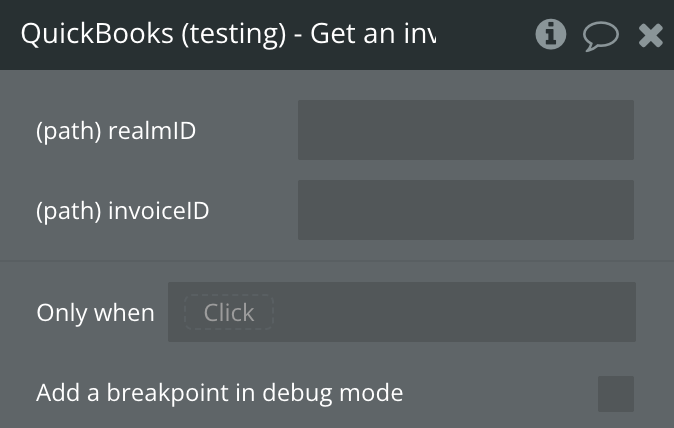Click the dashed "Click" condition placeholder
The height and width of the screenshot is (428, 674).
pos(229,312)
